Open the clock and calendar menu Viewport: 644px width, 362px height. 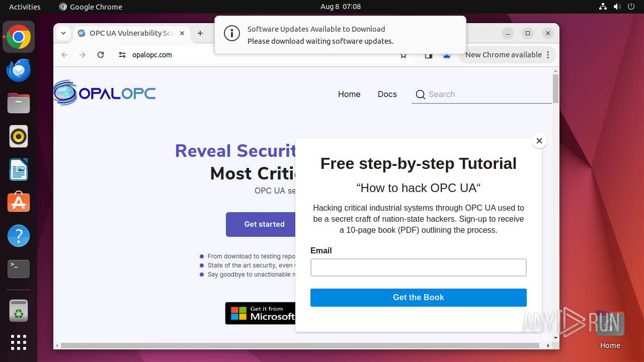[x=341, y=7]
